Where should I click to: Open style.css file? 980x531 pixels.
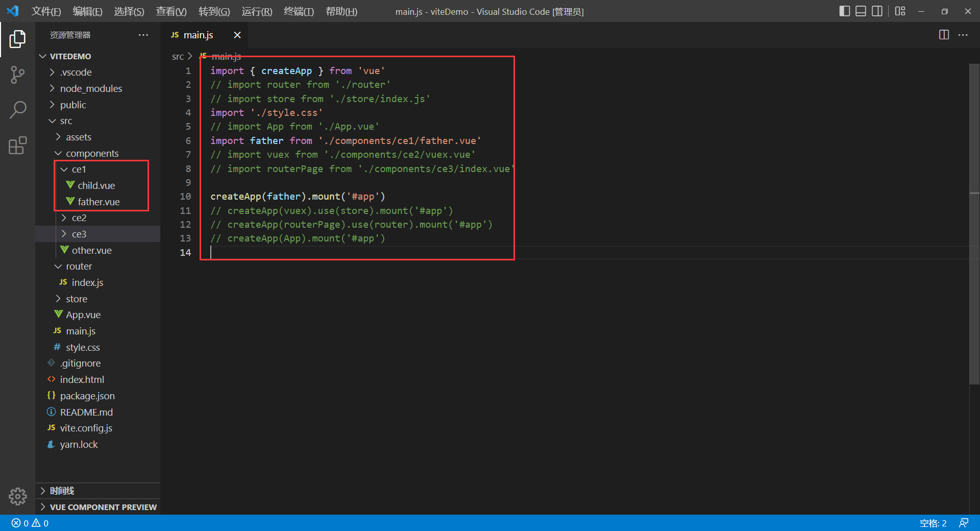[97, 347]
